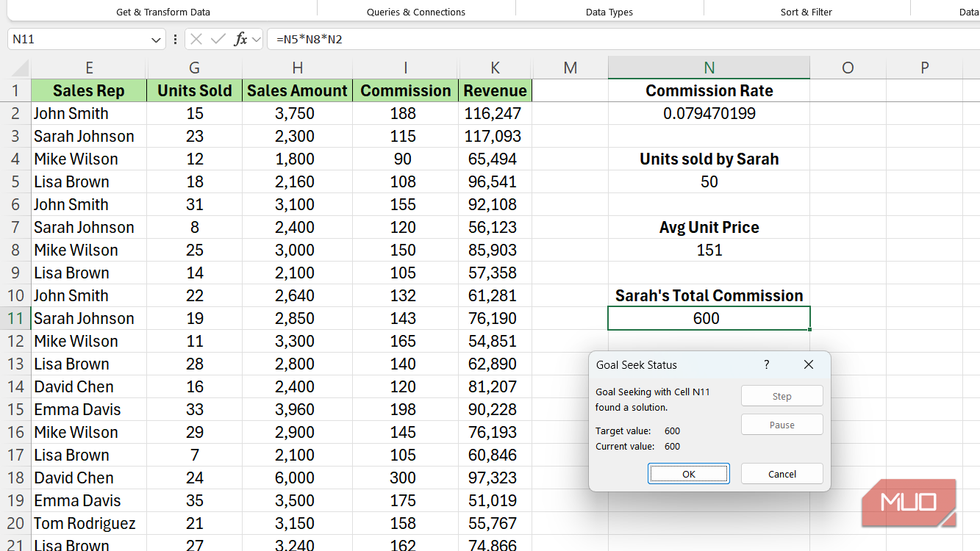Open the Name Box dropdown arrow
This screenshot has height=551, width=980.
click(156, 40)
